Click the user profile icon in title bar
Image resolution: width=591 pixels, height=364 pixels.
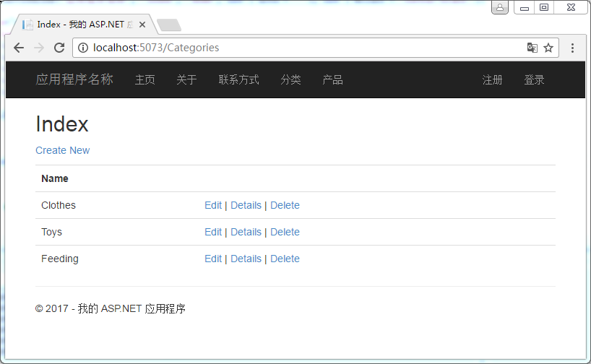click(x=500, y=7)
